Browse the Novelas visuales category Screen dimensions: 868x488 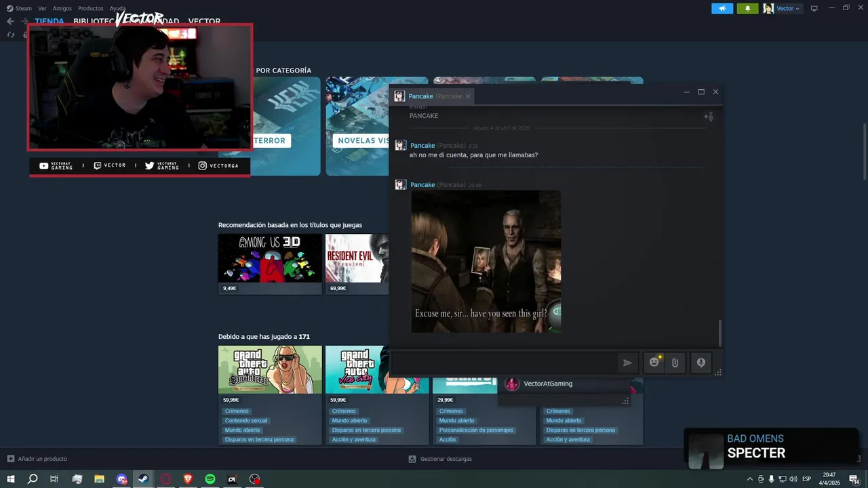click(361, 140)
